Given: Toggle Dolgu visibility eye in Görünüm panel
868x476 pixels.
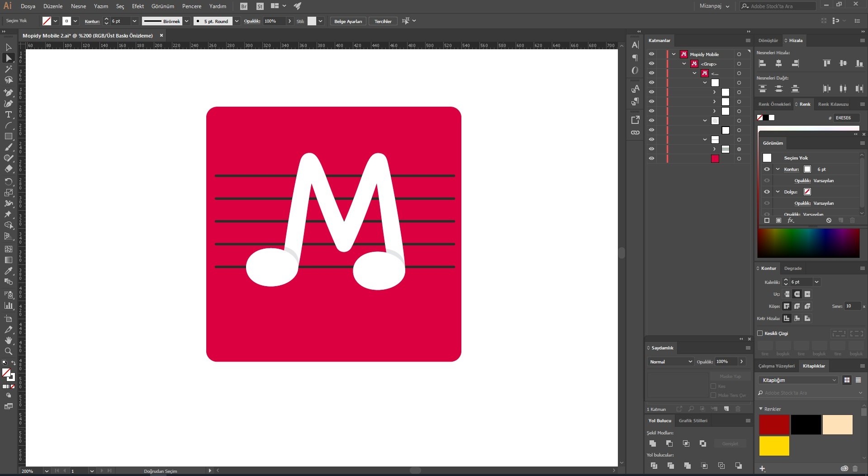Looking at the screenshot, I should tap(767, 192).
